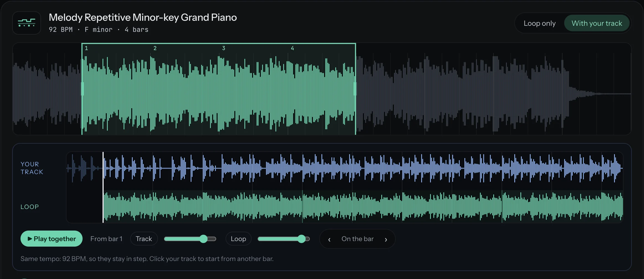The height and width of the screenshot is (279, 644).
Task: Click the loop region end handle
Action: pos(355,89)
